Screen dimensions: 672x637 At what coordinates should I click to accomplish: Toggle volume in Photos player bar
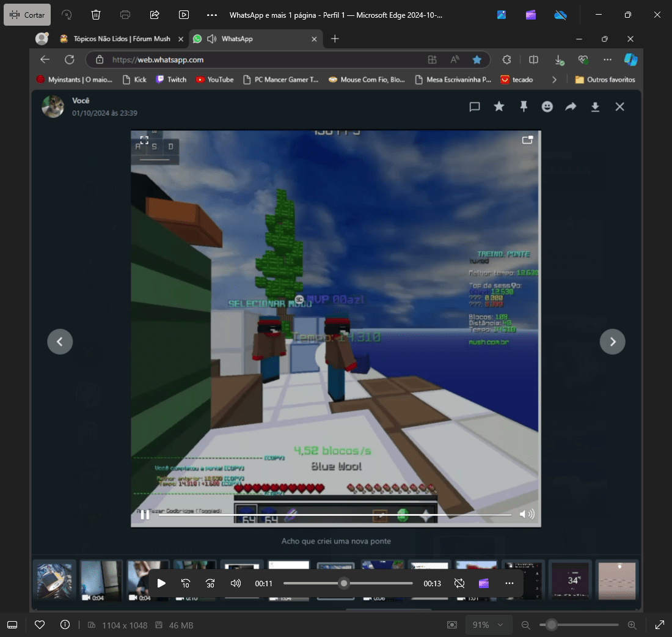click(x=235, y=583)
